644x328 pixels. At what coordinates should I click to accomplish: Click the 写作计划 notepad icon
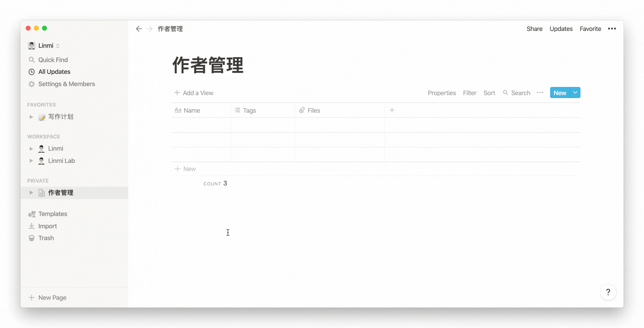pos(42,117)
